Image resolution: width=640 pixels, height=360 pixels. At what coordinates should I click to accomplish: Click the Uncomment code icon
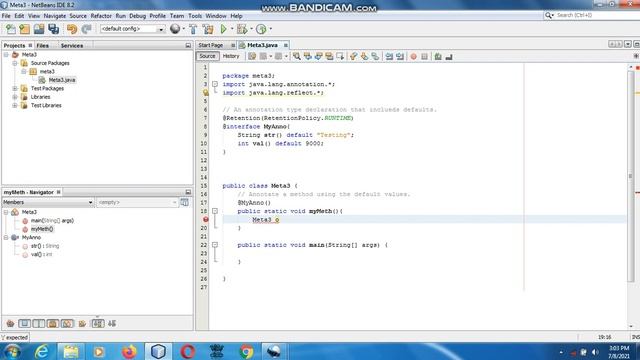[449, 56]
